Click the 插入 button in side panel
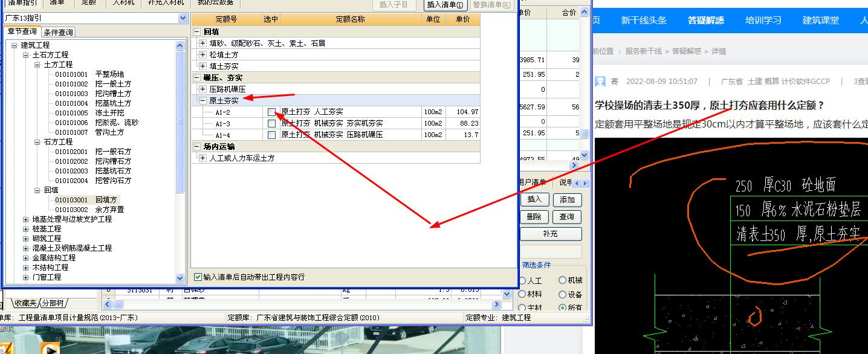This screenshot has height=354, width=868. [534, 199]
